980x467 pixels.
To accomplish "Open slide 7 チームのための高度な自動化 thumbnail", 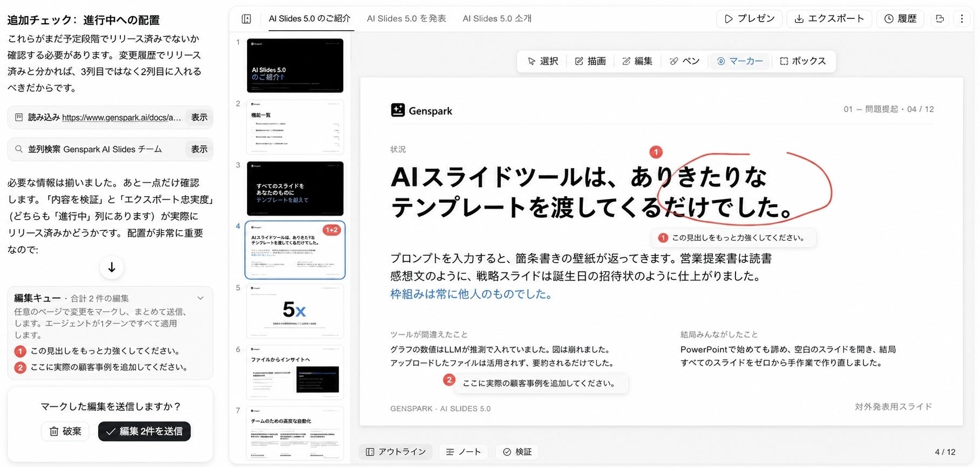I will click(x=295, y=434).
